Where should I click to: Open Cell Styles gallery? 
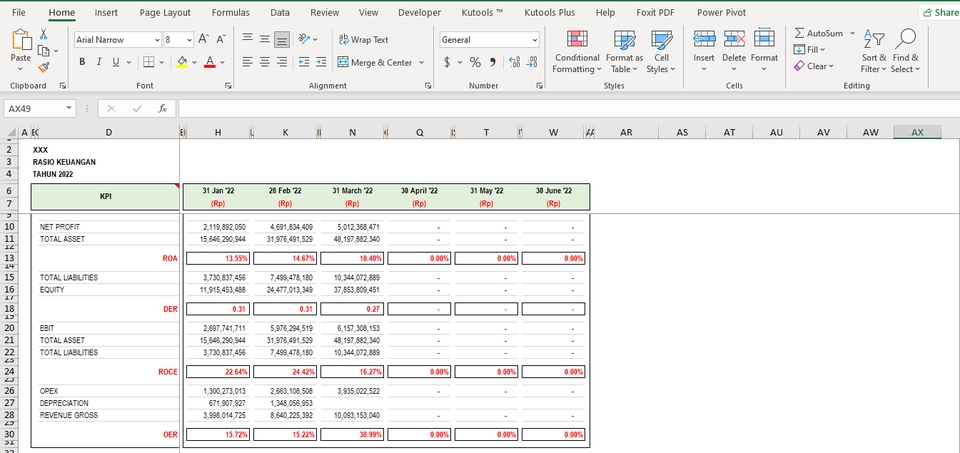(661, 51)
